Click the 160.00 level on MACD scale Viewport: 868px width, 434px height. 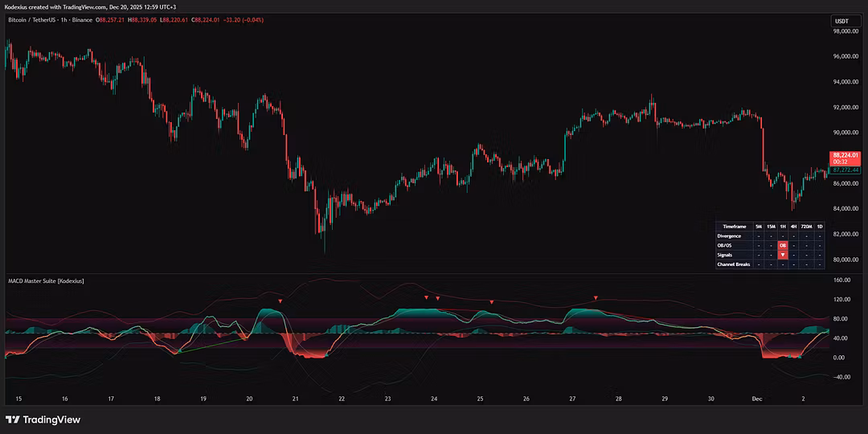click(x=842, y=280)
